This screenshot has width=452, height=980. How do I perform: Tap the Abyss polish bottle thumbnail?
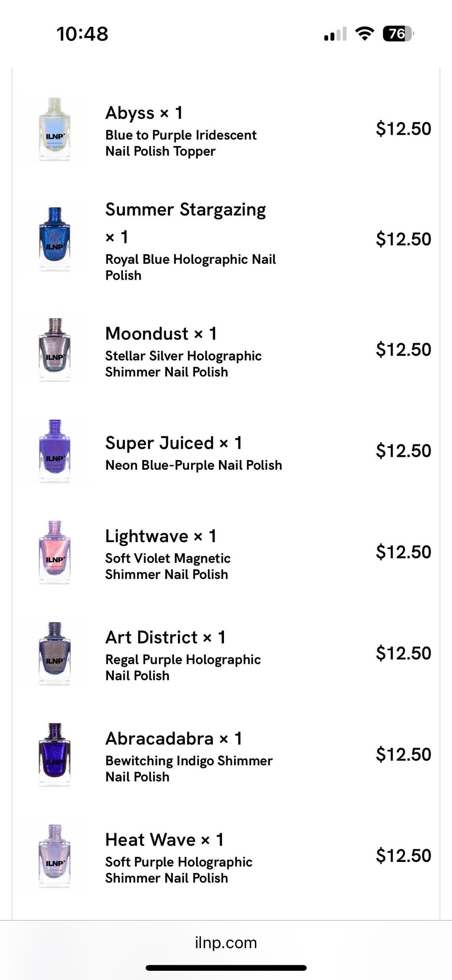[x=55, y=129]
